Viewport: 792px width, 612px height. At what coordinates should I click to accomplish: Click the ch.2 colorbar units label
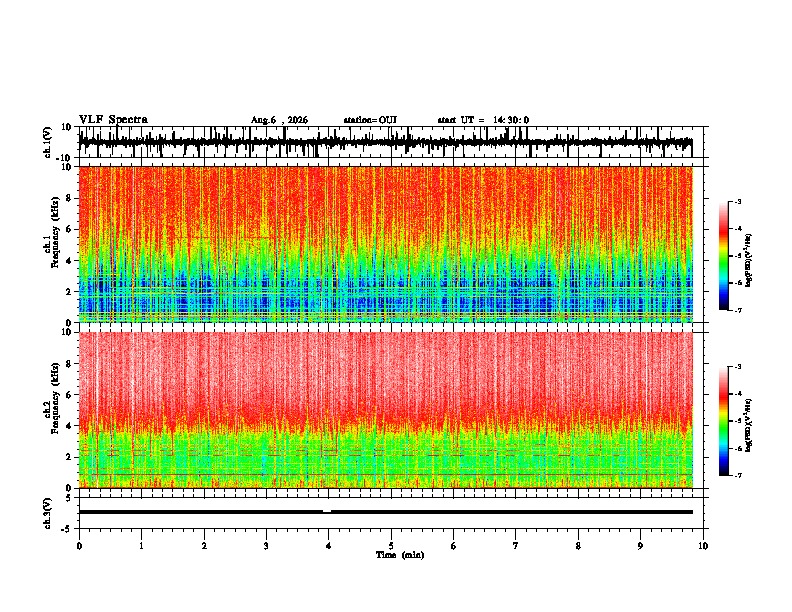[x=749, y=425]
